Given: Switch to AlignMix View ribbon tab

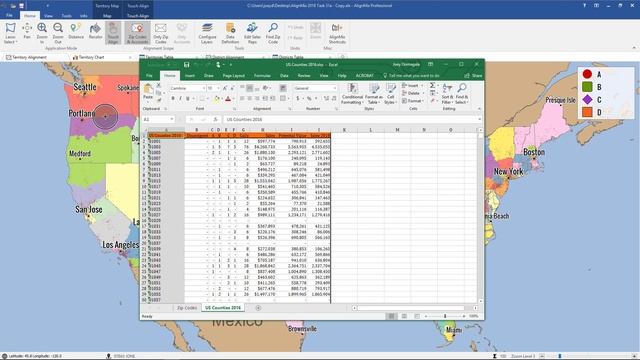Looking at the screenshot, I should click(x=48, y=16).
